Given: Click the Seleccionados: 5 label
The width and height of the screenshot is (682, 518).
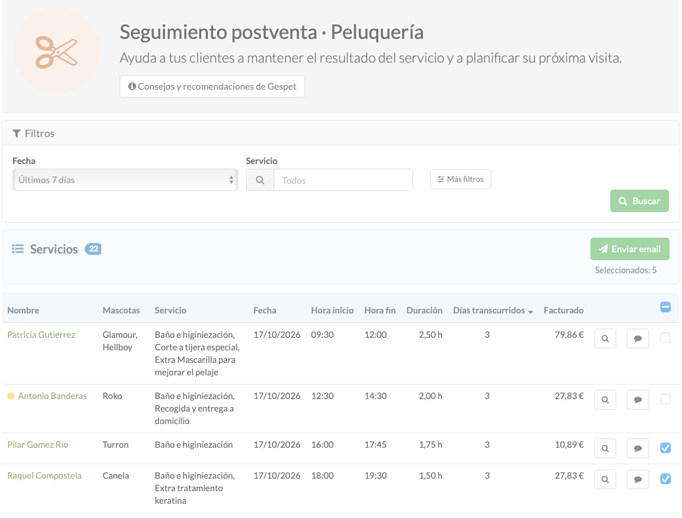Looking at the screenshot, I should [x=626, y=270].
